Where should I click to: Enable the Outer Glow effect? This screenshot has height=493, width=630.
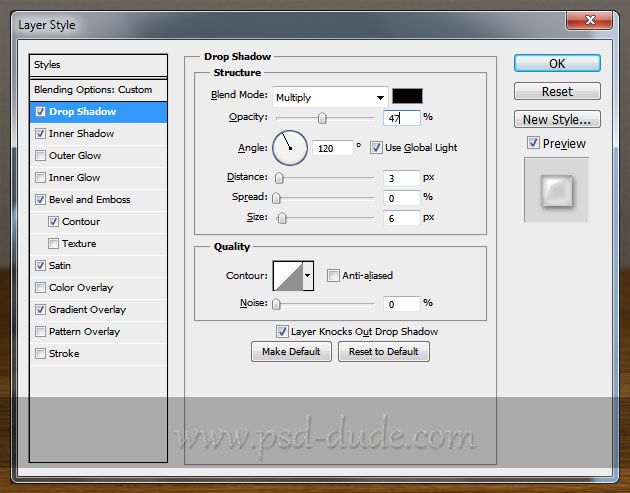[40, 156]
